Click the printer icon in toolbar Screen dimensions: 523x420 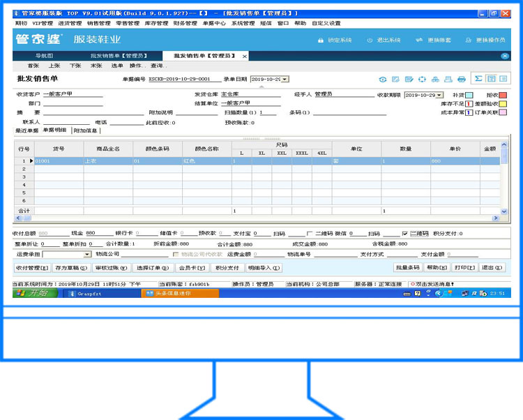click(x=461, y=80)
